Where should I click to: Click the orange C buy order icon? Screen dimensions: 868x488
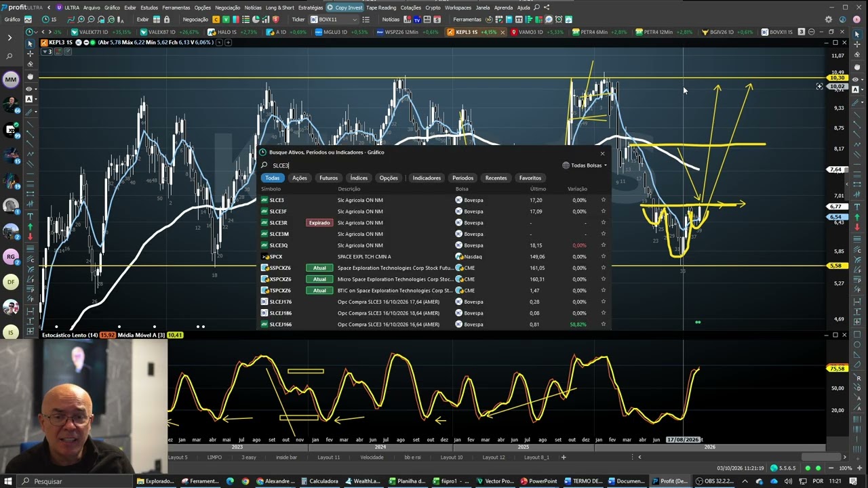click(x=216, y=20)
